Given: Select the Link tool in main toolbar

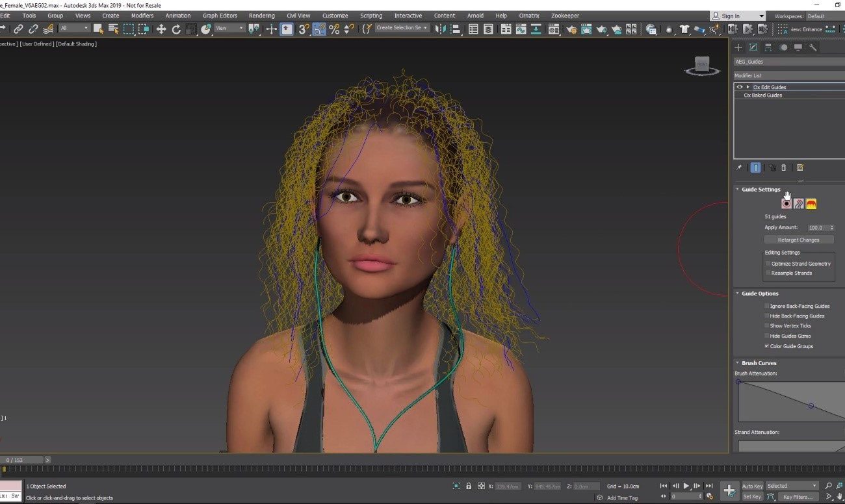Looking at the screenshot, I should click(x=18, y=29).
